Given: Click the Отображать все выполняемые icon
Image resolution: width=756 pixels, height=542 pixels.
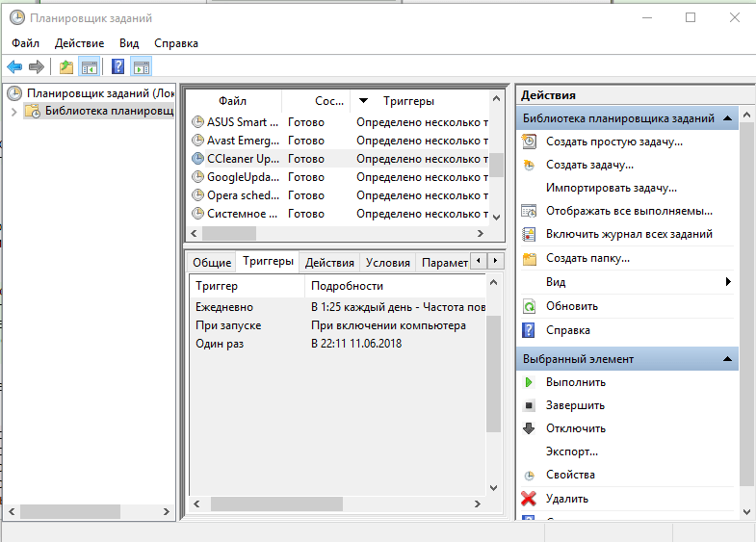Looking at the screenshot, I should (529, 211).
